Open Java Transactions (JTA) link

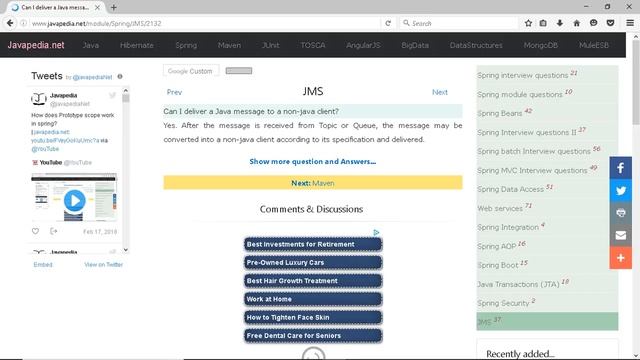pyautogui.click(x=518, y=284)
